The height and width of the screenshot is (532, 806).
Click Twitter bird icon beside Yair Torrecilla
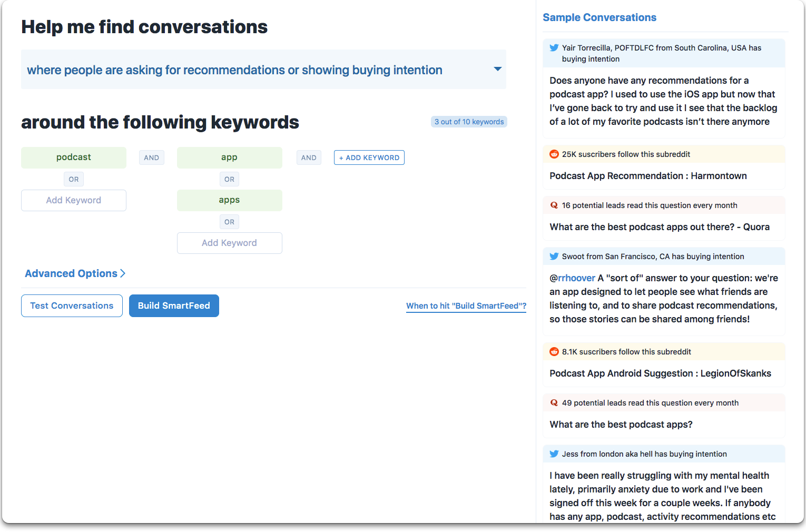click(x=554, y=48)
